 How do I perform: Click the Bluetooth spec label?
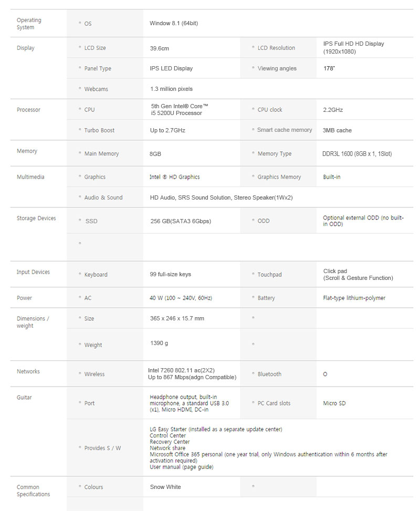tap(269, 374)
